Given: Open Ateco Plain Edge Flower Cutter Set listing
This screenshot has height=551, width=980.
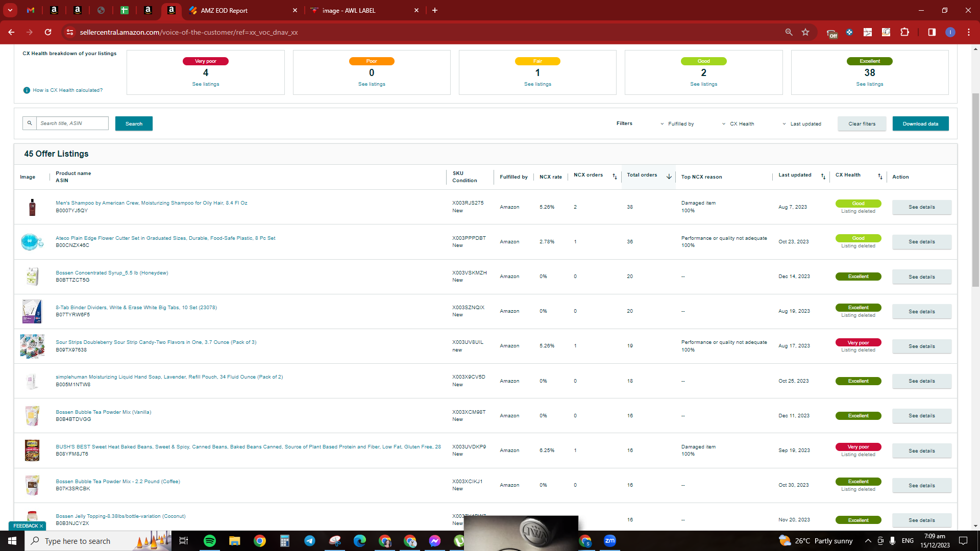Looking at the screenshot, I should coord(165,238).
